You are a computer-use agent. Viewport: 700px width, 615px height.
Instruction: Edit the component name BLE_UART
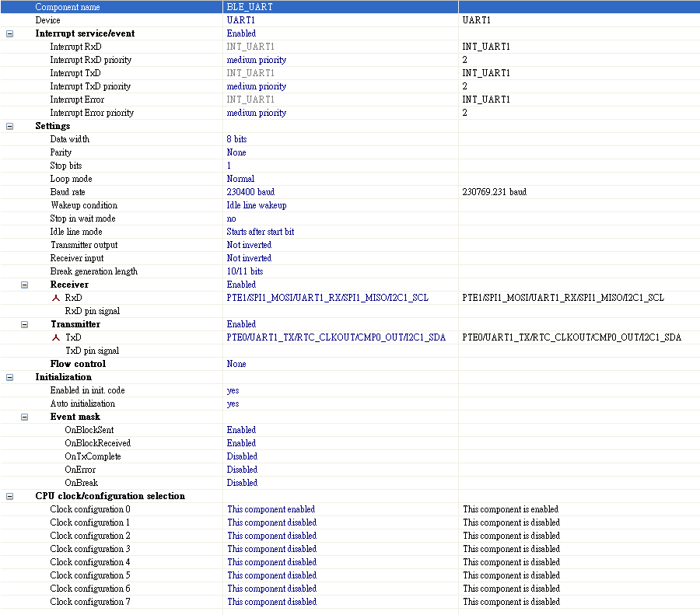[x=250, y=7]
